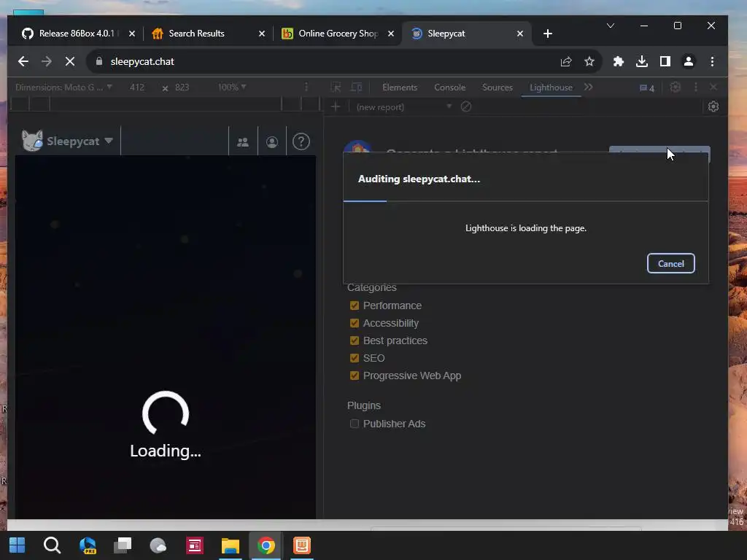Open device toolbar more options
This screenshot has height=560, width=747.
(x=306, y=87)
